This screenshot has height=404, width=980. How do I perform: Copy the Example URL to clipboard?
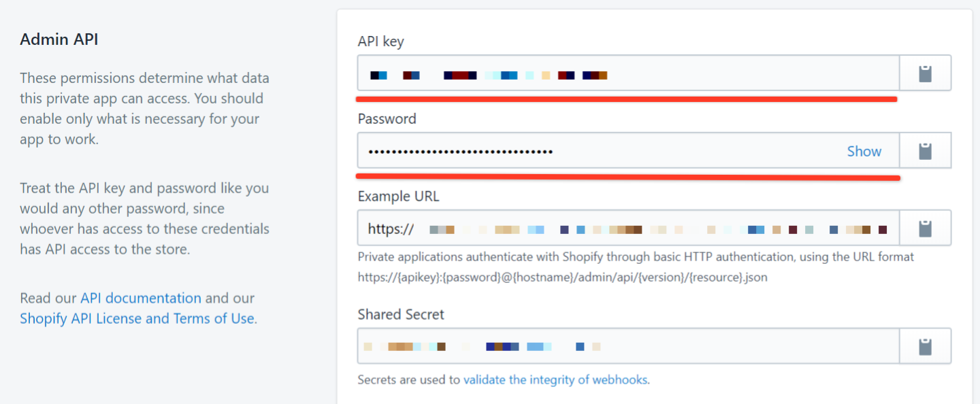(925, 228)
